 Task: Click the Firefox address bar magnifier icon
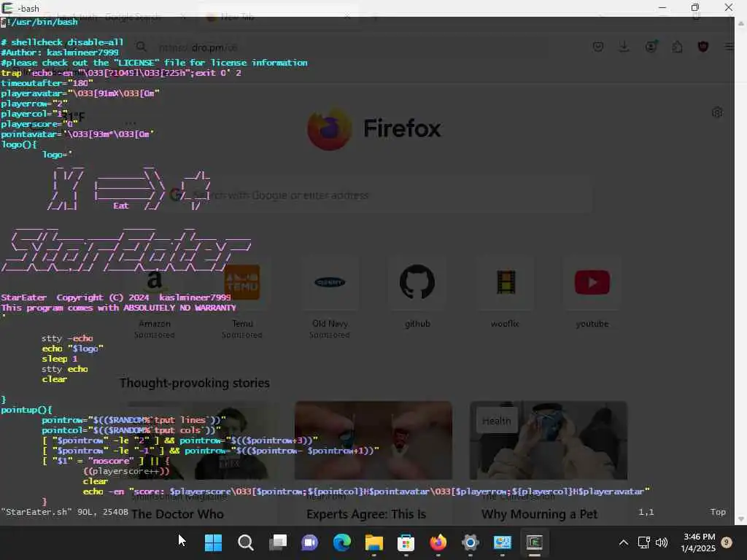coord(141,47)
